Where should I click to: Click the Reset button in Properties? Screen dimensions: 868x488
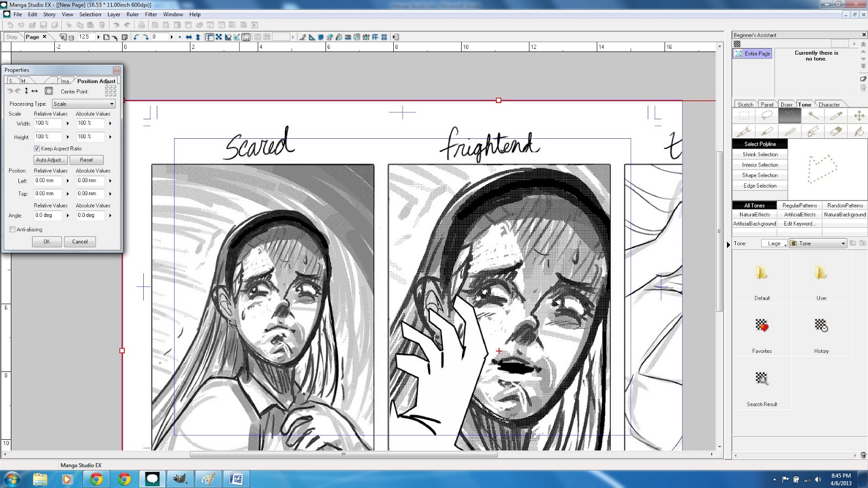tap(86, 160)
